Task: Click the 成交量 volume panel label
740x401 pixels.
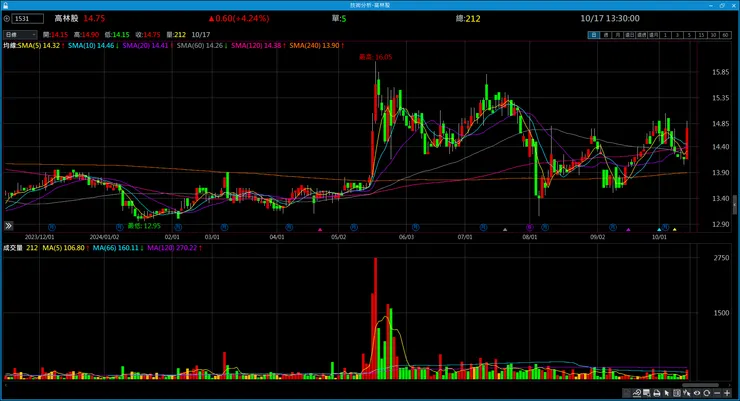Action: coord(13,248)
